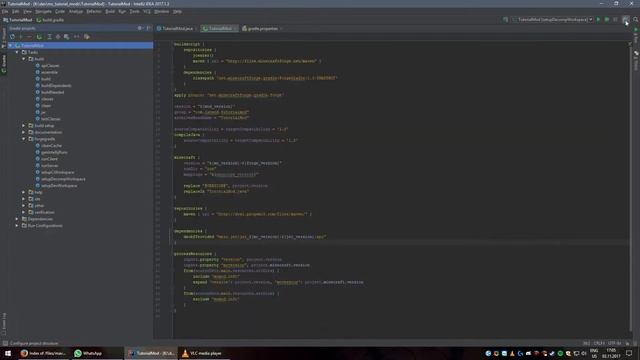Click the Gradle panel gear options icon

(x=140, y=28)
